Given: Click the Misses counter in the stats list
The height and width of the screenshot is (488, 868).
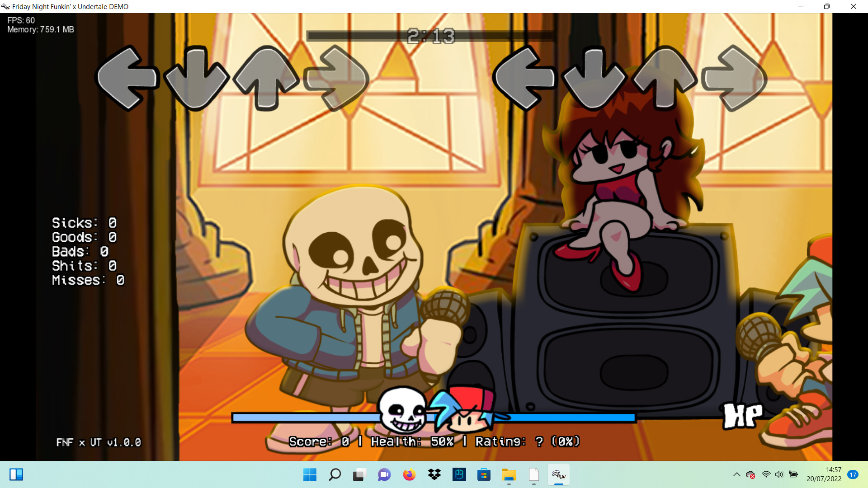Looking at the screenshot, I should click(x=88, y=280).
